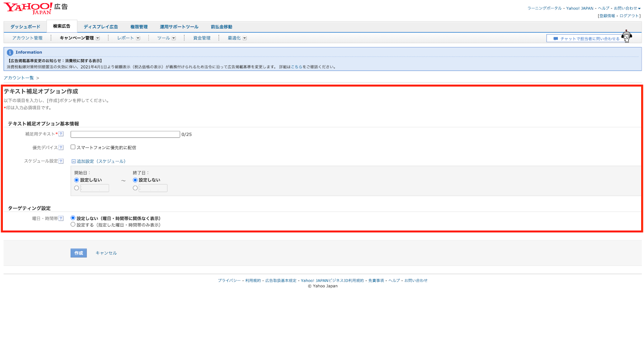Screen dimensions: 644x363
Task: Click the 作成 button
Action: pos(78,253)
